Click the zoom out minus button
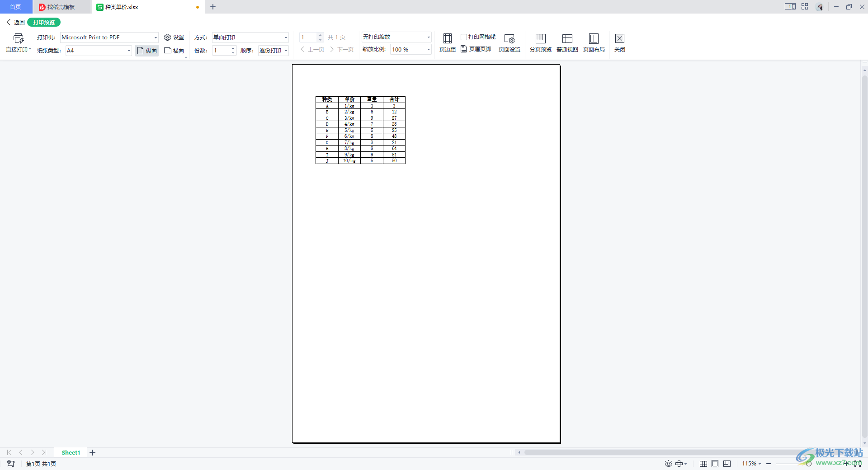 (769, 464)
